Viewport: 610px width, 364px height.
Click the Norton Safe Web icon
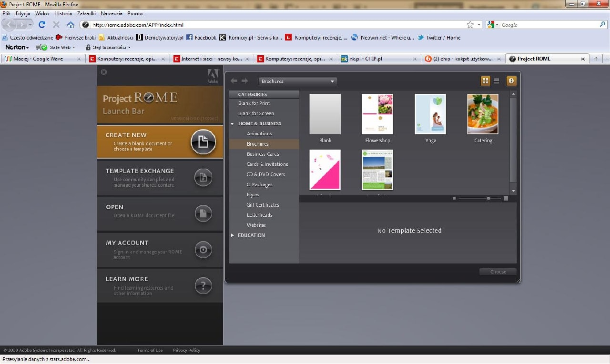[42, 48]
